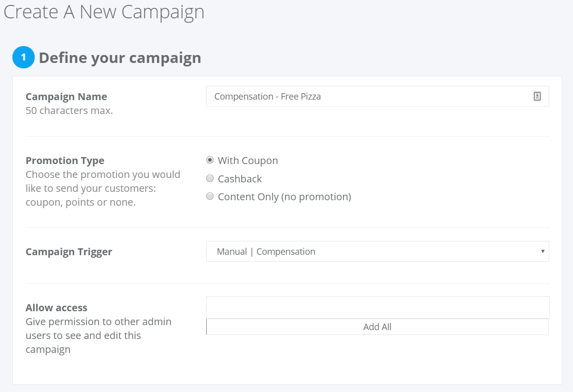Select Content Only (no promotion) option
573x392 pixels.
pos(210,196)
